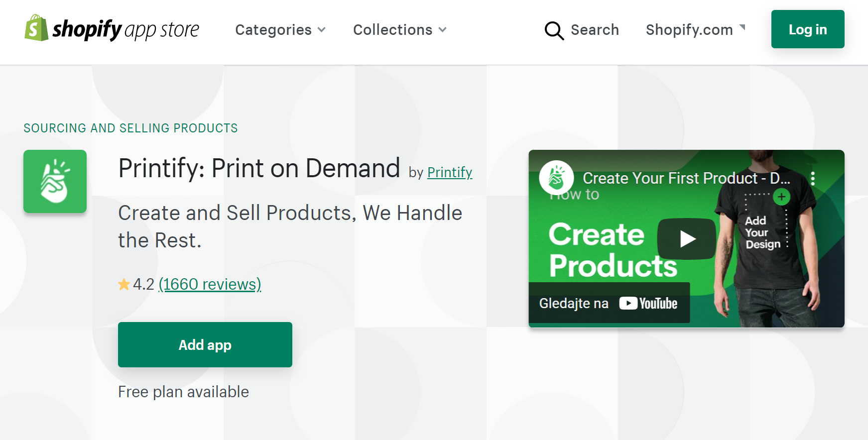Image resolution: width=868 pixels, height=440 pixels.
Task: Click the Search text in header
Action: coord(595,30)
